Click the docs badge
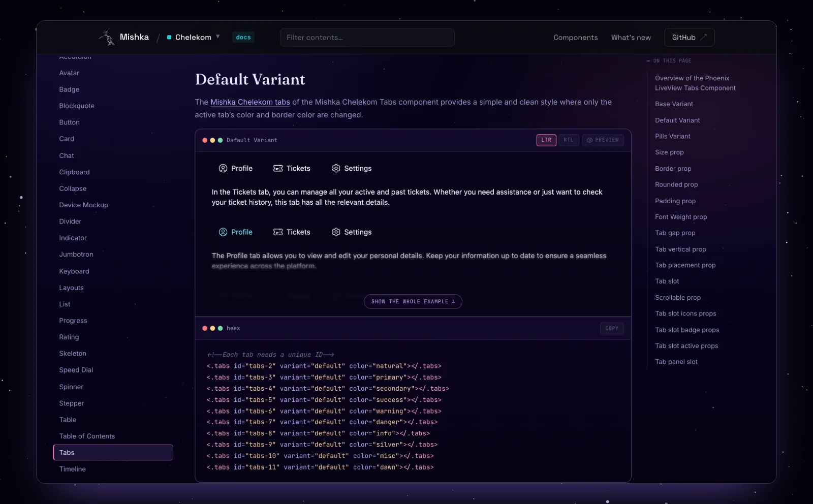This screenshot has height=504, width=813. (243, 37)
